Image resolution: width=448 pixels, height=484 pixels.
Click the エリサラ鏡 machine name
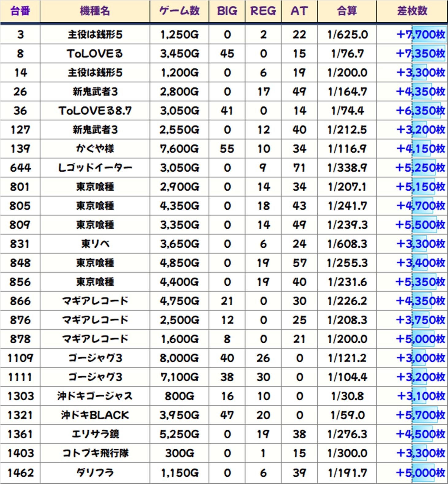tap(95, 434)
